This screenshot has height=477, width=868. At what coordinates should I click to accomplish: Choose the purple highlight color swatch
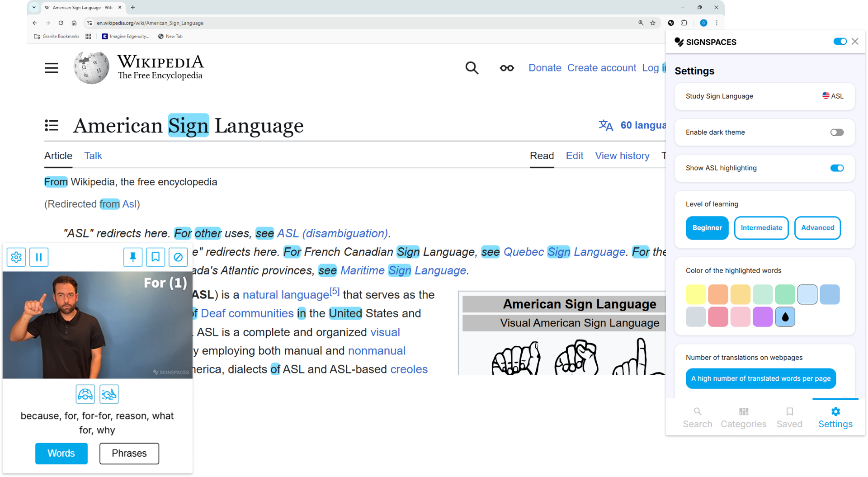763,317
